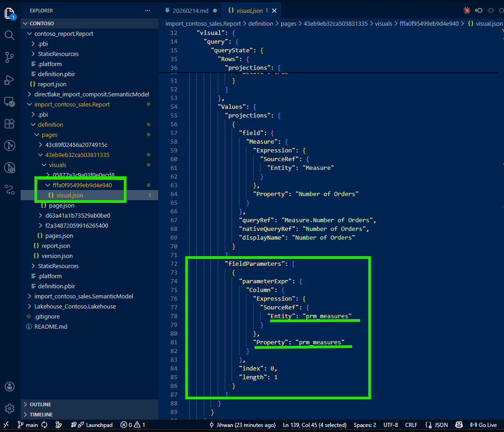This screenshot has width=504, height=432.
Task: Click JSON language mode in status bar
Action: pos(437,425)
